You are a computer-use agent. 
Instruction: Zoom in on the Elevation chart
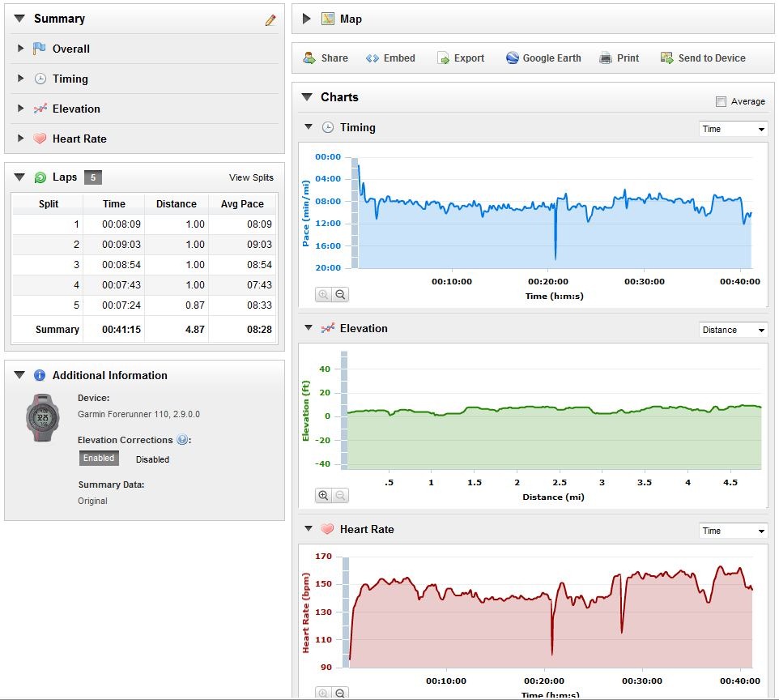[323, 495]
